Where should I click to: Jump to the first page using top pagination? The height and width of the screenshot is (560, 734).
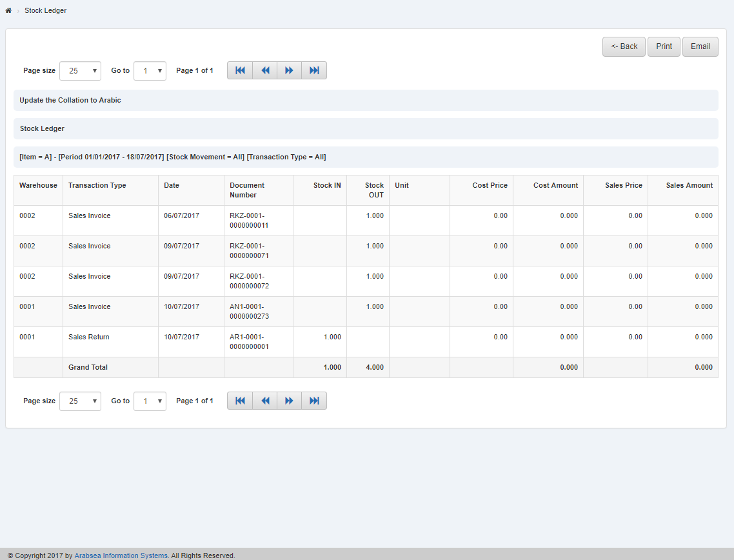239,70
